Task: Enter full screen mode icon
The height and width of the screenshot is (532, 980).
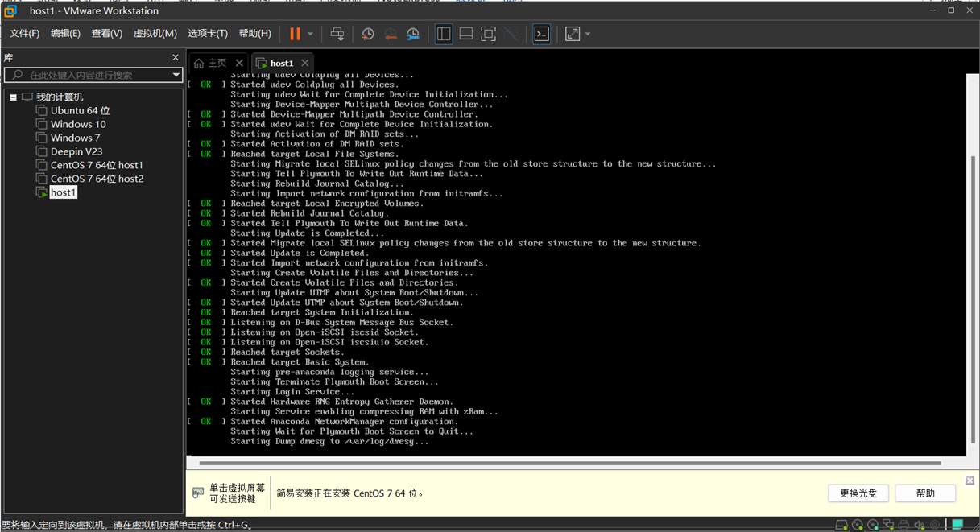Action: pyautogui.click(x=488, y=34)
